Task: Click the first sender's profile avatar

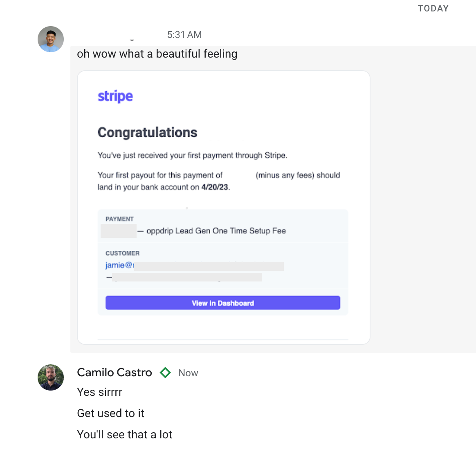Action: [x=51, y=39]
